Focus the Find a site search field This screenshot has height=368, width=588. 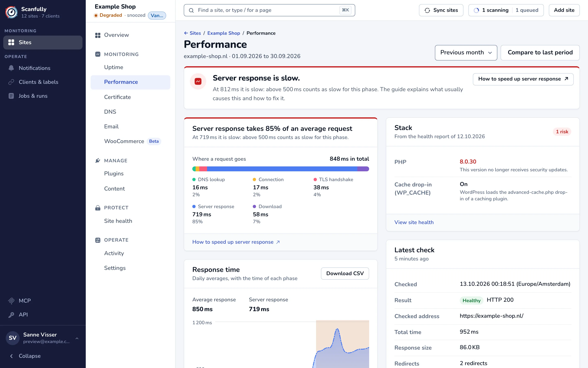point(269,10)
